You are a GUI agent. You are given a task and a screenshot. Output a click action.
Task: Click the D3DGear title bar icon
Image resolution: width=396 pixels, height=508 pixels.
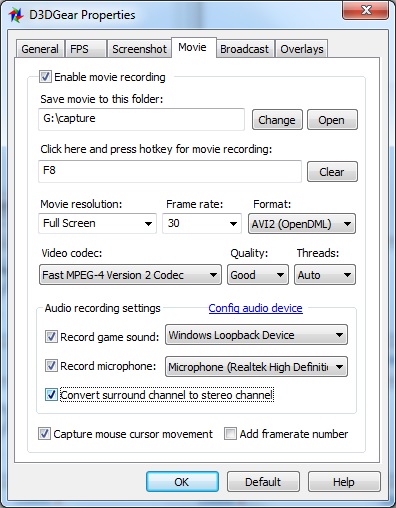point(16,15)
